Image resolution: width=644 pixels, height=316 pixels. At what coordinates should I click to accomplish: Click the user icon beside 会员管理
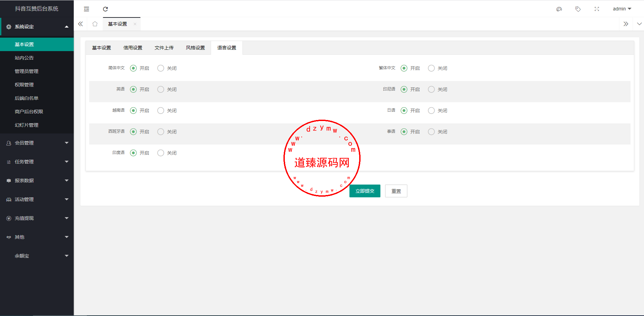(x=9, y=143)
